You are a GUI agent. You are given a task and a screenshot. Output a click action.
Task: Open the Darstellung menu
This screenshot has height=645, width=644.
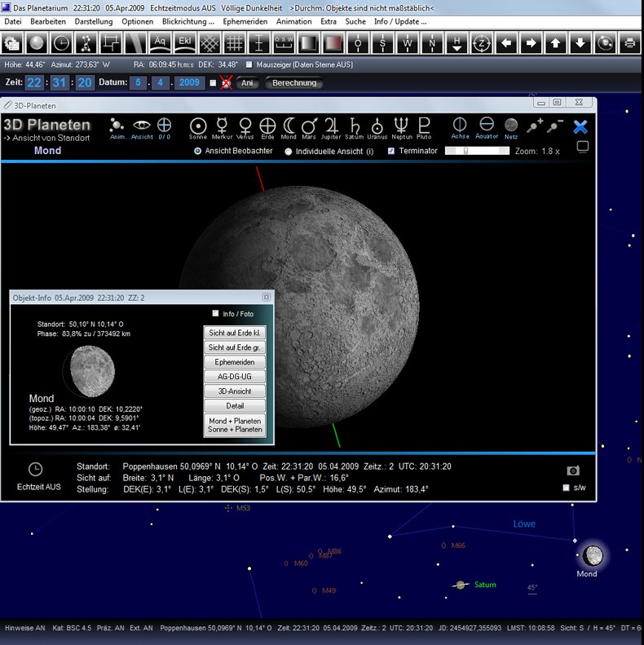[94, 21]
